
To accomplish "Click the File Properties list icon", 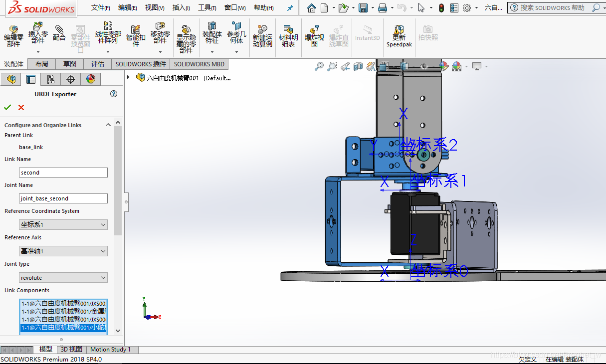I will click(x=454, y=7).
